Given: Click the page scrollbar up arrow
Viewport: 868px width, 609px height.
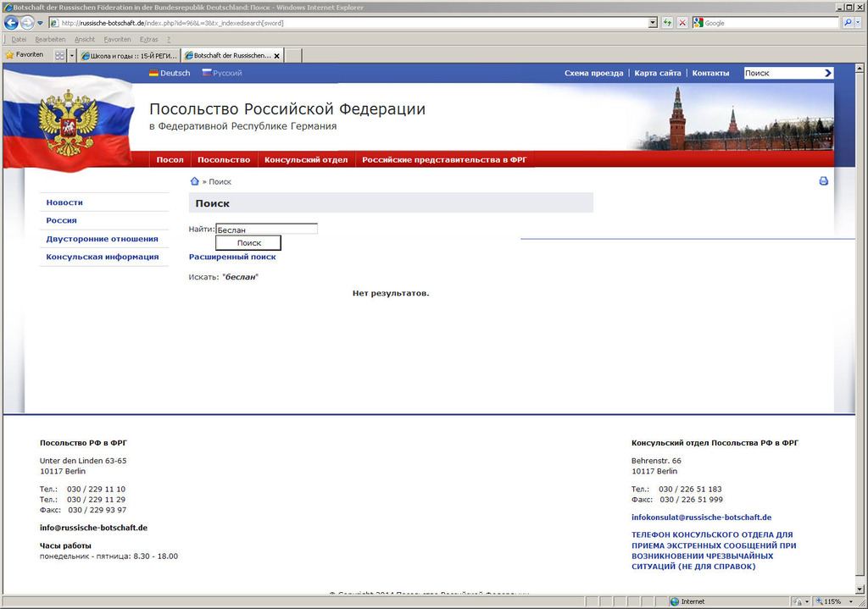Looking at the screenshot, I should 860,68.
